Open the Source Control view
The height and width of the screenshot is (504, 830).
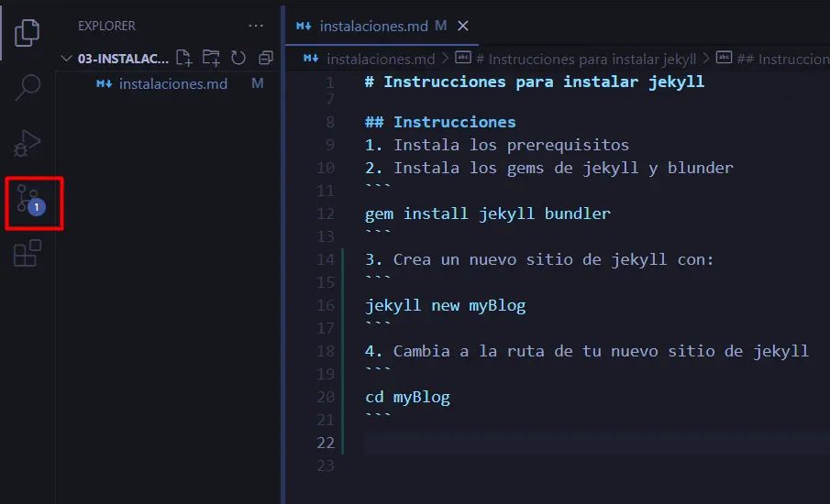point(30,200)
